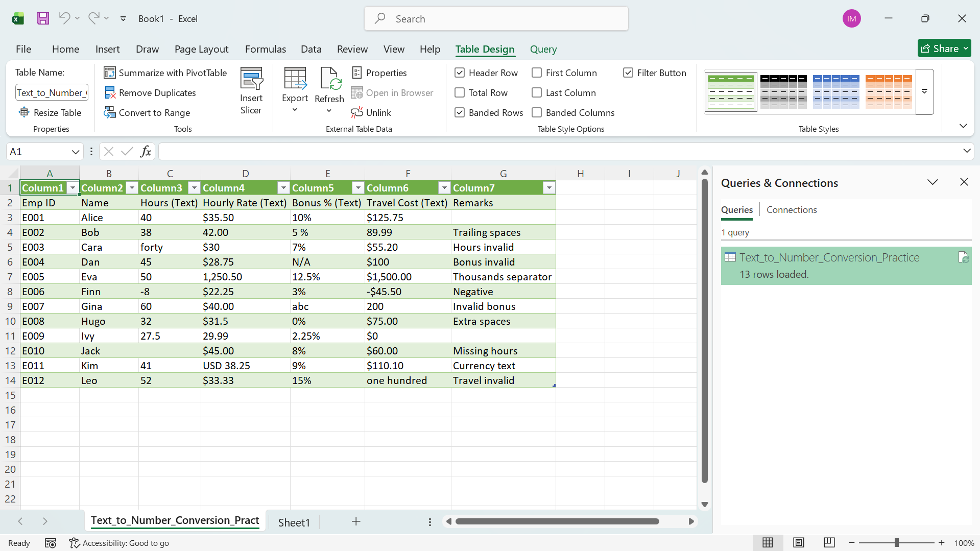
Task: Open the Insert ribbon tab
Action: point(107,49)
